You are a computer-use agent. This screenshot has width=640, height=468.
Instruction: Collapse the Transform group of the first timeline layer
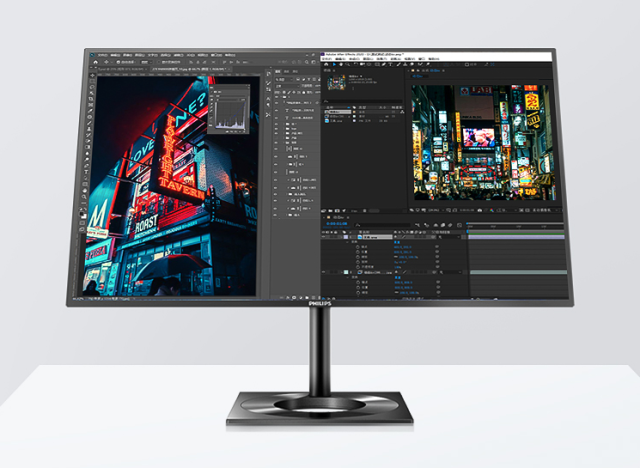347,242
